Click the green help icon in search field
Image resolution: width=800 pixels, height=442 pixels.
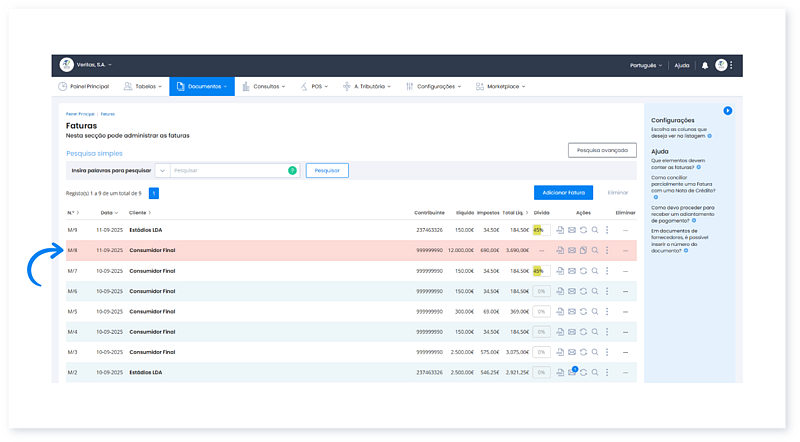[292, 170]
